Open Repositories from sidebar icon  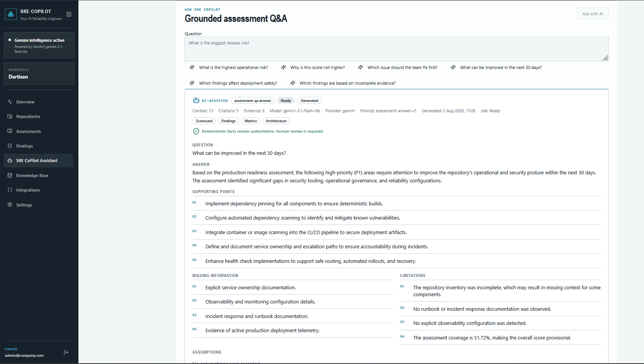click(10, 116)
